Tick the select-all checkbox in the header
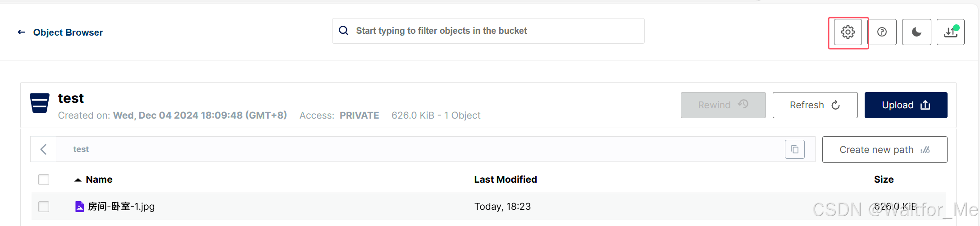Image resolution: width=980 pixels, height=226 pixels. pyautogui.click(x=44, y=180)
